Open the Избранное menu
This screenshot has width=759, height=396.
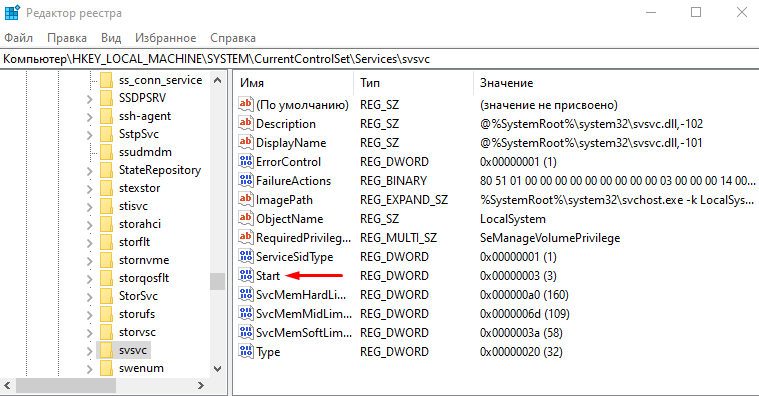[166, 38]
